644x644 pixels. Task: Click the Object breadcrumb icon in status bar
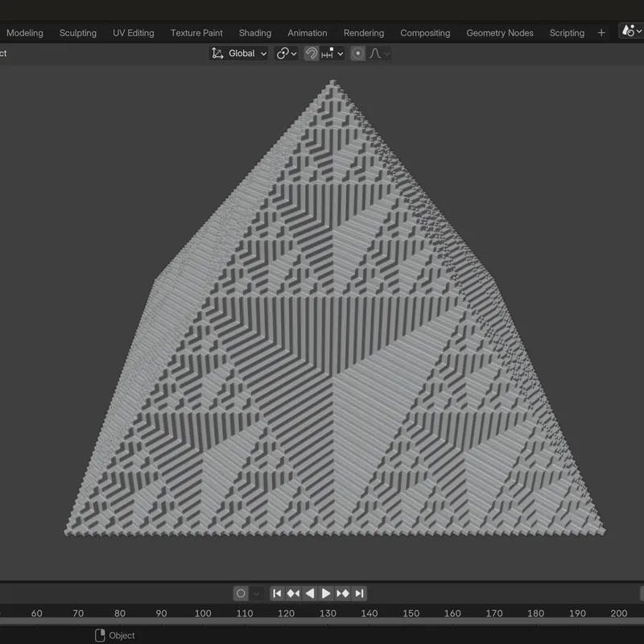[x=99, y=635]
